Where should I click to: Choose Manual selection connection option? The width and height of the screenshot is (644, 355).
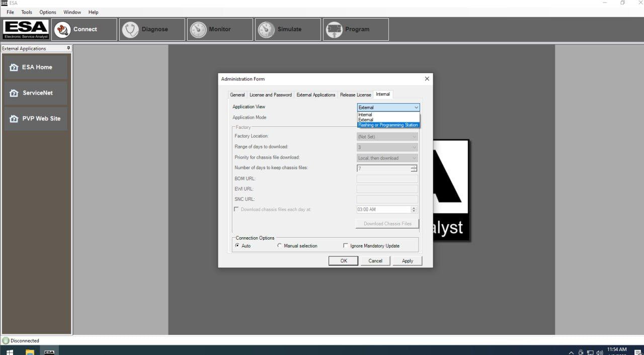point(280,246)
